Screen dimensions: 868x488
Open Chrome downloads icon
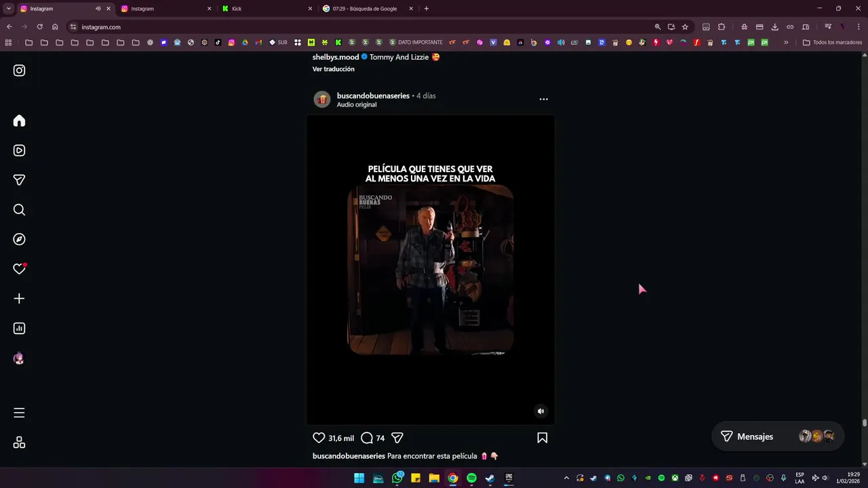[774, 27]
